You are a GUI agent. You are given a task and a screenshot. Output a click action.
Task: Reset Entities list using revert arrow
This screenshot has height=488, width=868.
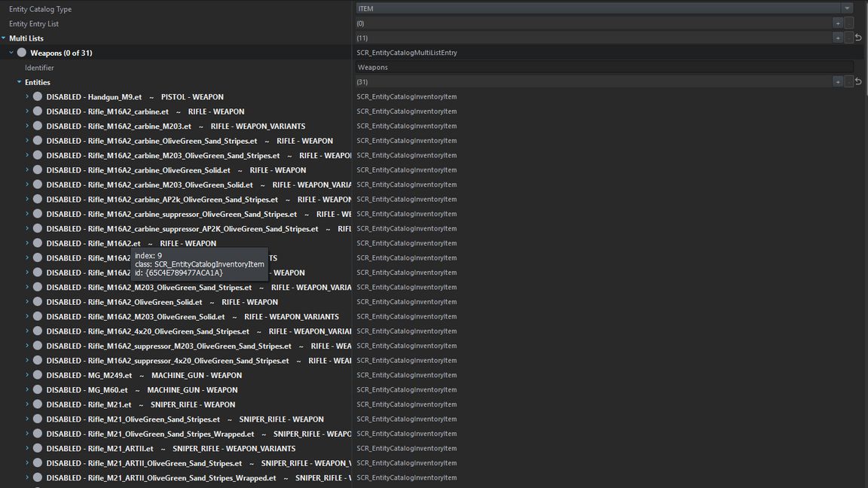[x=858, y=81]
